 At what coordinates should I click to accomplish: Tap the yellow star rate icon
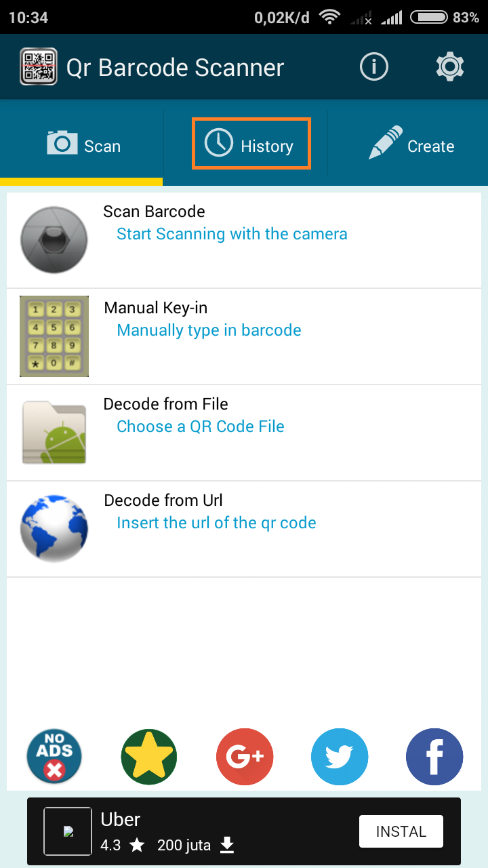click(149, 757)
